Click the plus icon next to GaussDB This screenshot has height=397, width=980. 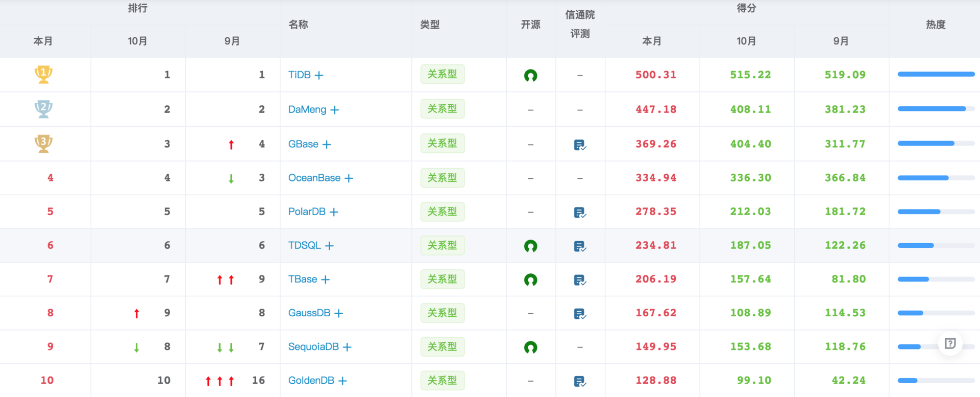pyautogui.click(x=338, y=313)
